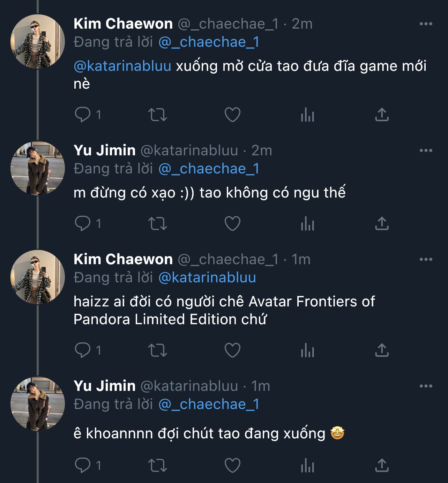Share the Avatar Frontiers of Pandora tweet
This screenshot has height=483, width=448.
tap(382, 350)
